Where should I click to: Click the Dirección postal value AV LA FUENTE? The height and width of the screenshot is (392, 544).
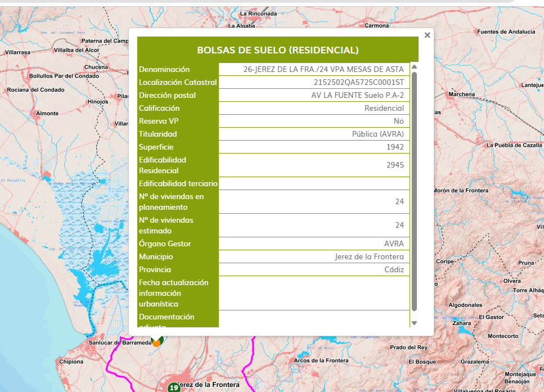point(357,96)
